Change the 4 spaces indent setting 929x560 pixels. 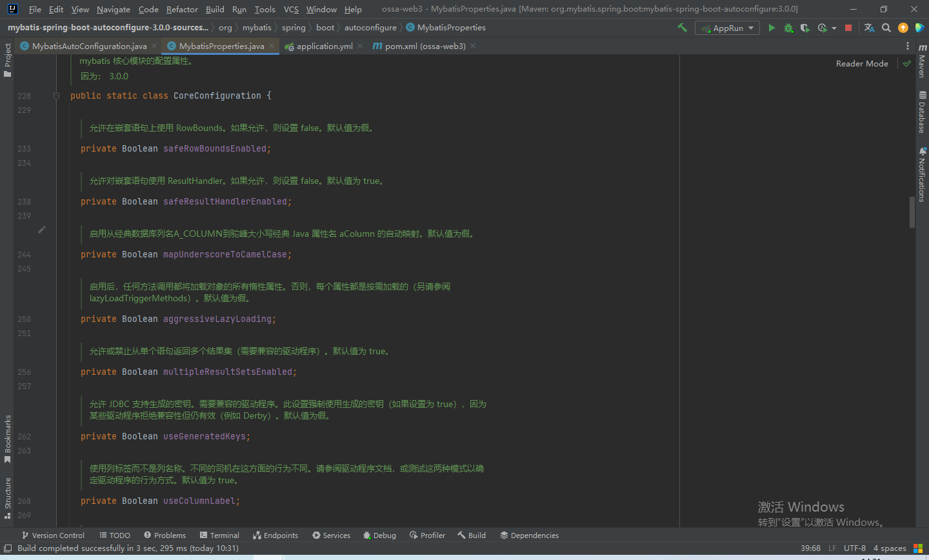(x=890, y=548)
